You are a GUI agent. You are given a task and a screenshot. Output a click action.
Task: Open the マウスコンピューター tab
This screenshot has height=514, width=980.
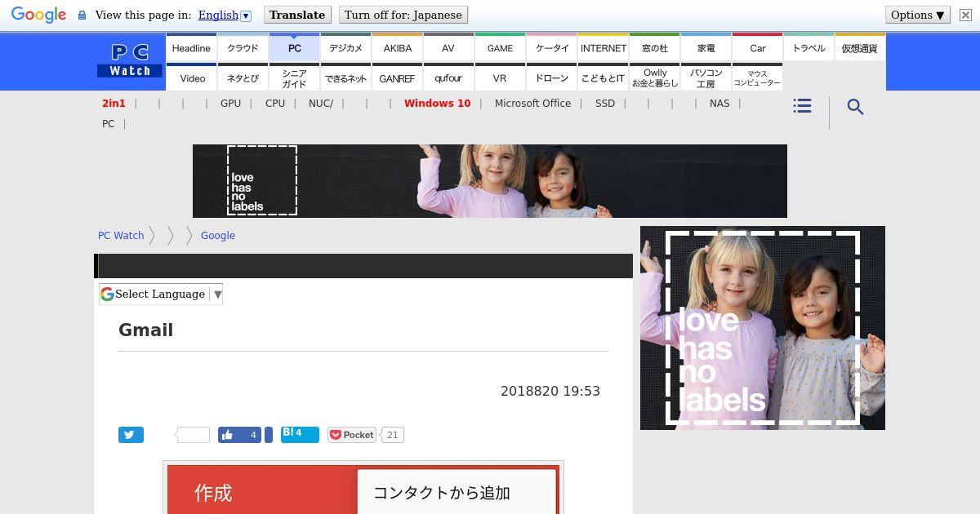click(x=758, y=78)
